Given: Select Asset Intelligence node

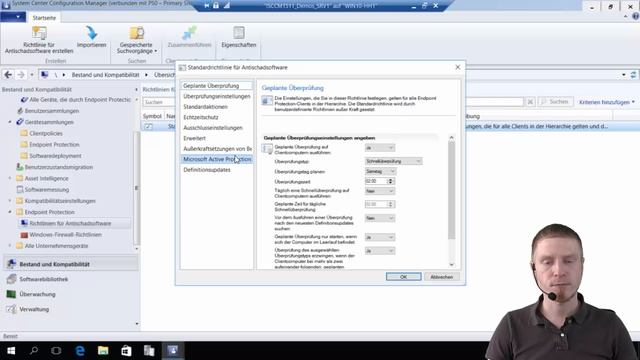Looking at the screenshot, I should pos(47,178).
